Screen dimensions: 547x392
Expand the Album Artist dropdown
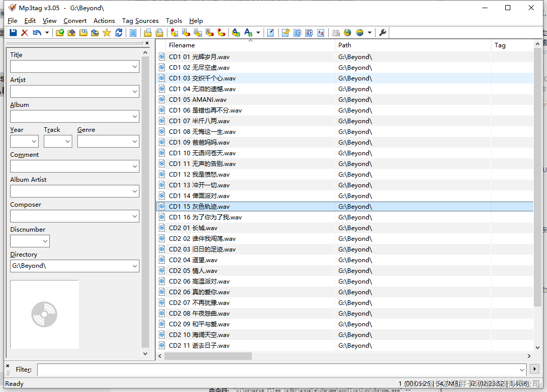point(135,191)
